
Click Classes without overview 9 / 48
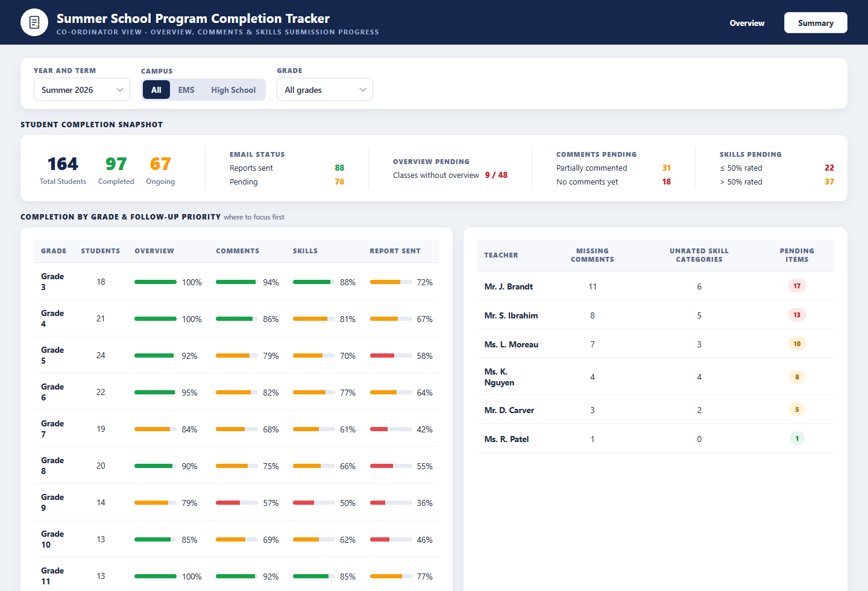[x=496, y=175]
